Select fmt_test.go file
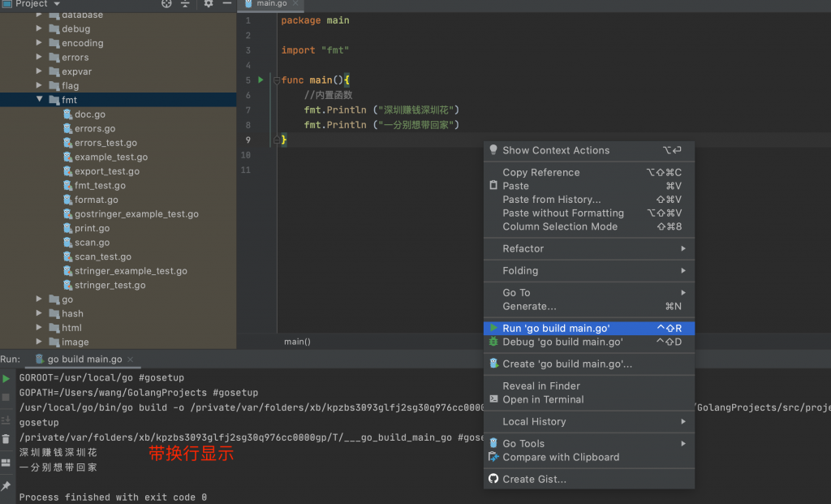The image size is (831, 504). 100,186
